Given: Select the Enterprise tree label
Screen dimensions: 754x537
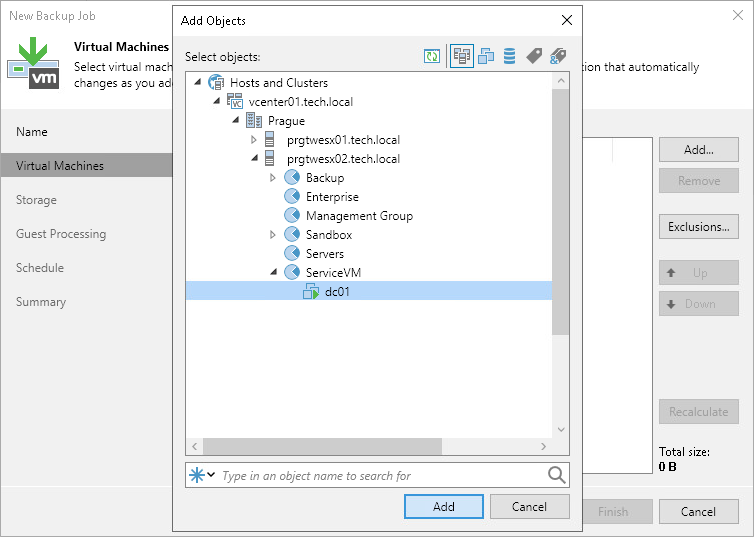Looking at the screenshot, I should click(332, 197).
